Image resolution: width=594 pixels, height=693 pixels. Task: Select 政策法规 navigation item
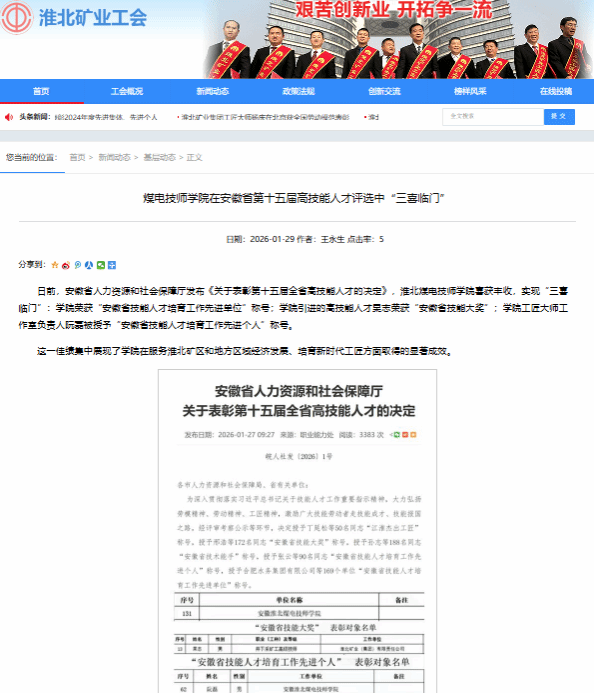click(x=298, y=91)
